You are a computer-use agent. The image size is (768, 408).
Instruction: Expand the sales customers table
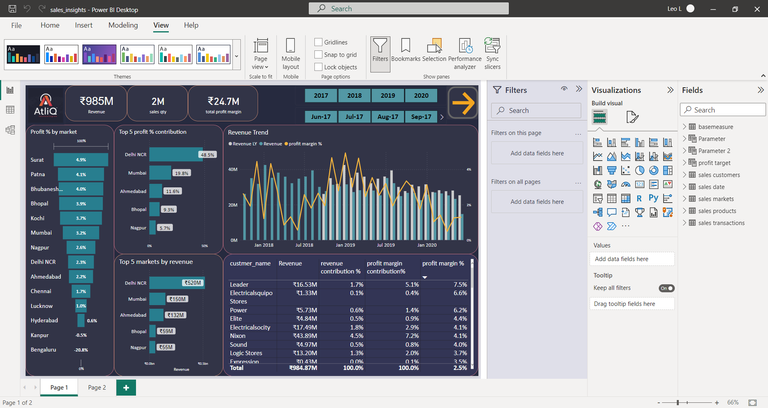(686, 175)
